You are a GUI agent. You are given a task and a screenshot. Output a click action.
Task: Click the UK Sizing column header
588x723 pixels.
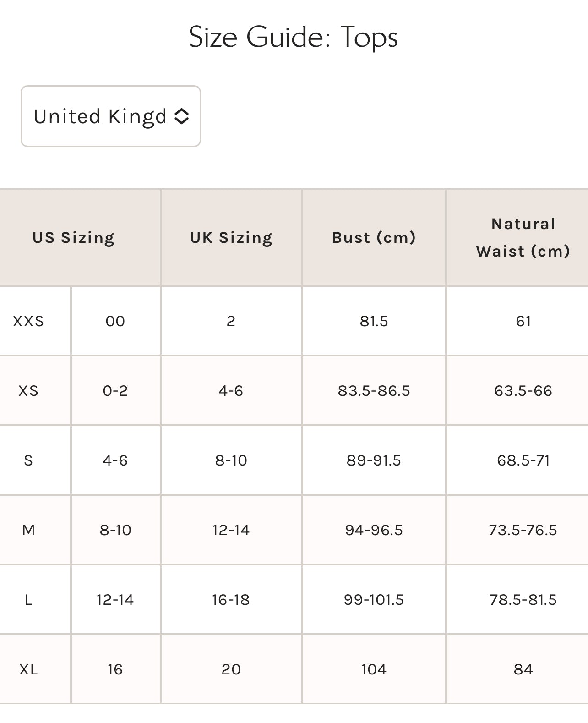click(x=231, y=238)
